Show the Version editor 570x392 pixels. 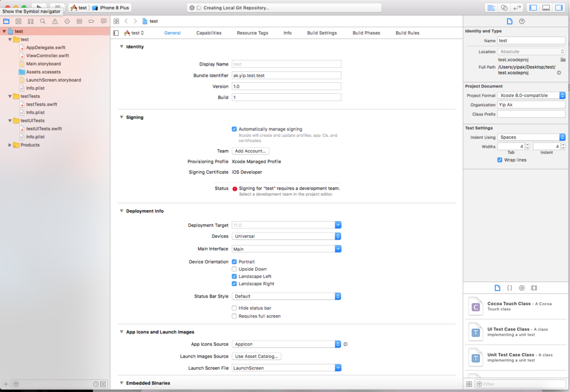(x=517, y=8)
